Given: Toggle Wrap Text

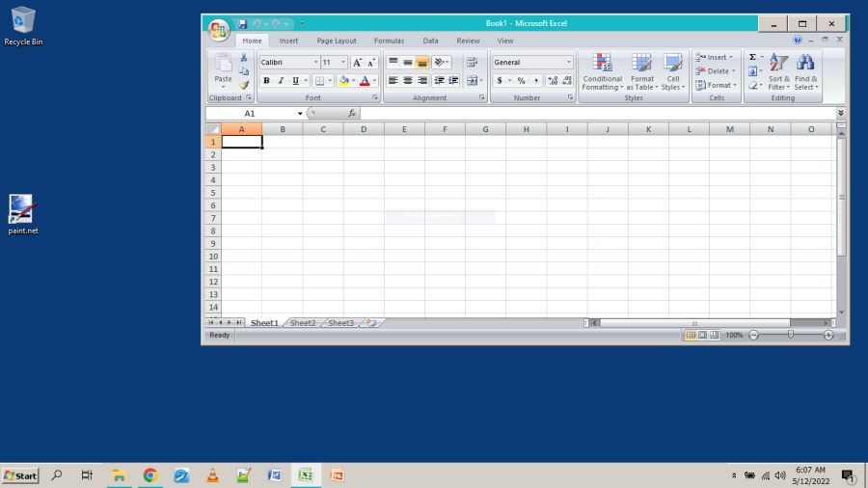Looking at the screenshot, I should click(x=472, y=63).
